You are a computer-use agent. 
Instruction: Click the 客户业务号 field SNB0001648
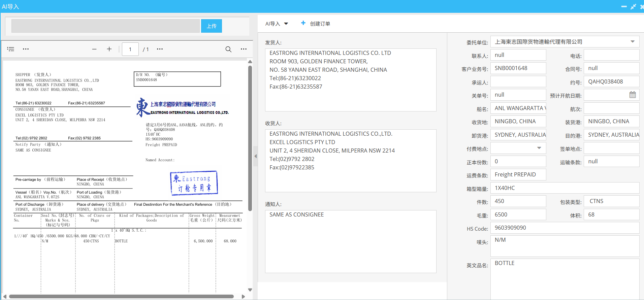pyautogui.click(x=518, y=68)
